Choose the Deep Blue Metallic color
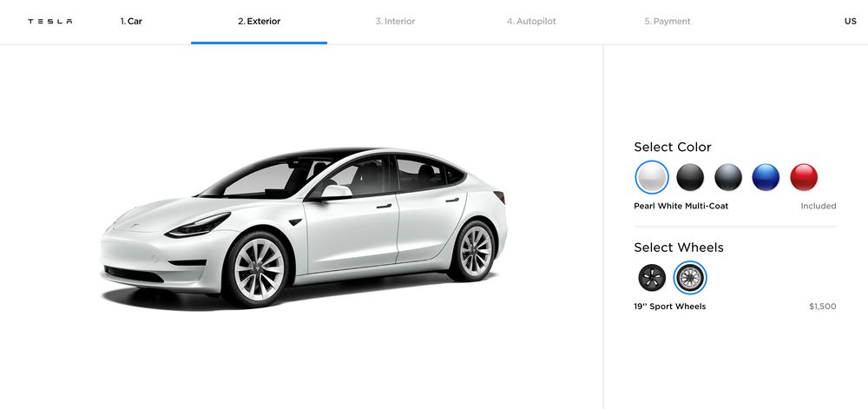Image resolution: width=868 pixels, height=409 pixels. pos(766,177)
